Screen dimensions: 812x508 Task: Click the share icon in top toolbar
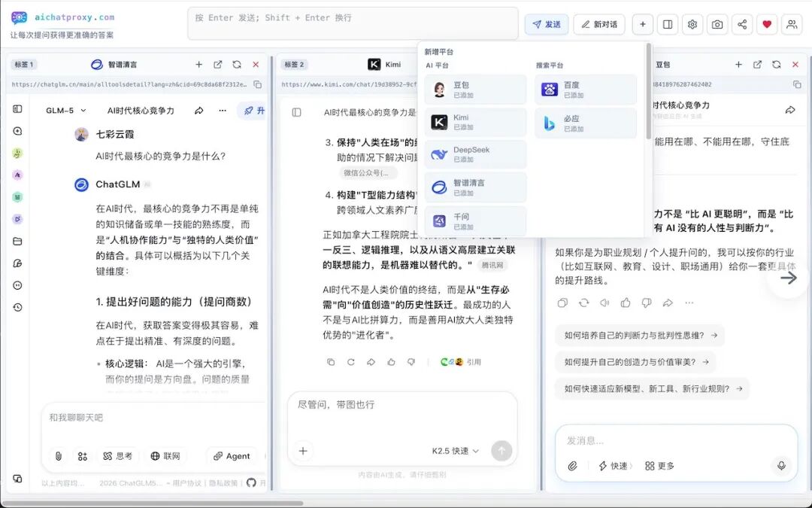pyautogui.click(x=742, y=24)
